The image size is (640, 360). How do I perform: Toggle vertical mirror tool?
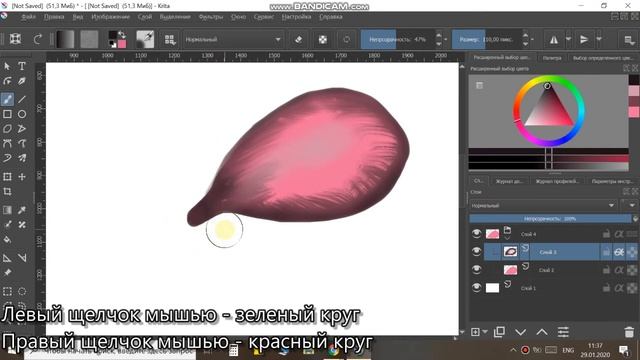coord(584,39)
